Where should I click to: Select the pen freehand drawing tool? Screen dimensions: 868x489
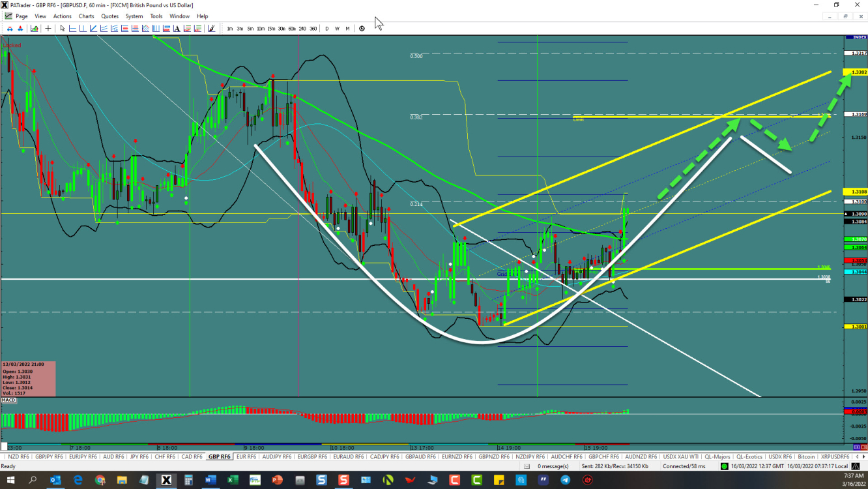[212, 29]
